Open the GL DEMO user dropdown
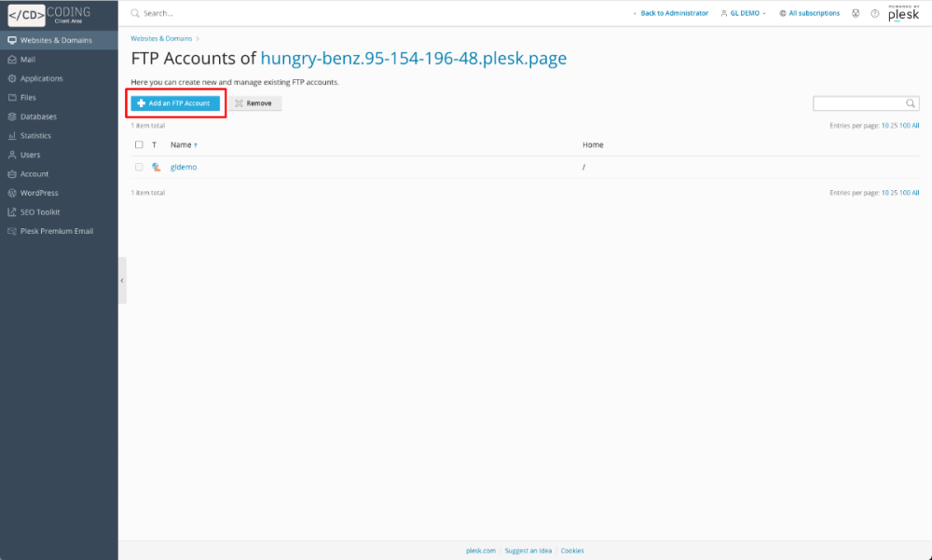The image size is (932, 560). pos(745,14)
